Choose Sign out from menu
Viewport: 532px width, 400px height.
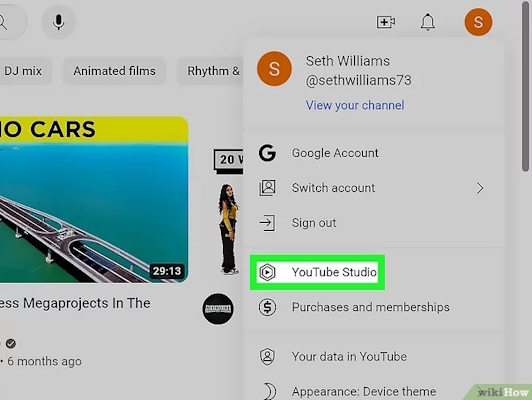[x=374, y=223]
